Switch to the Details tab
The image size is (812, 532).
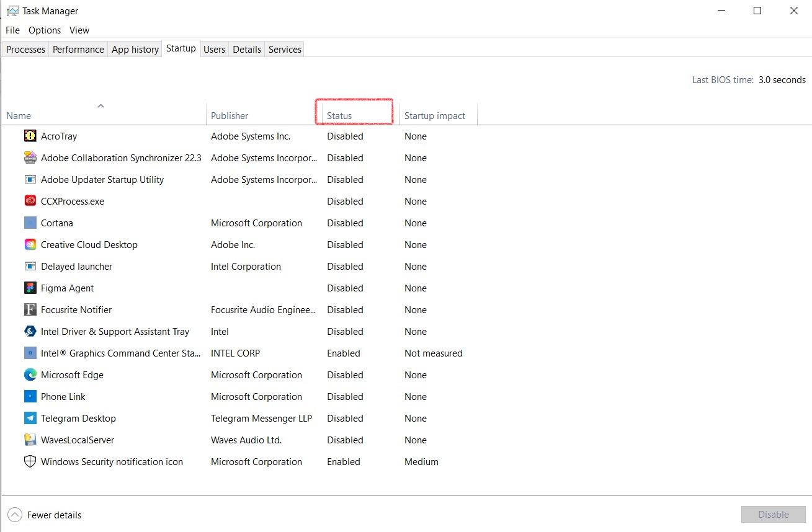click(247, 49)
